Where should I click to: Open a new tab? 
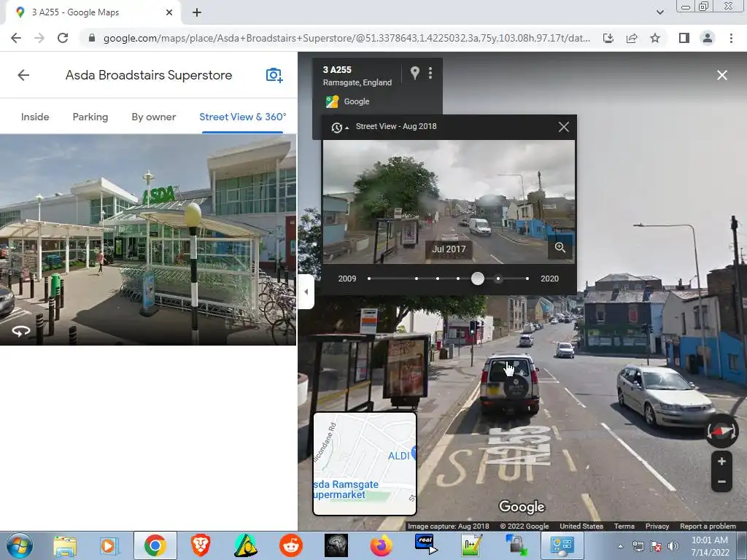(x=197, y=12)
